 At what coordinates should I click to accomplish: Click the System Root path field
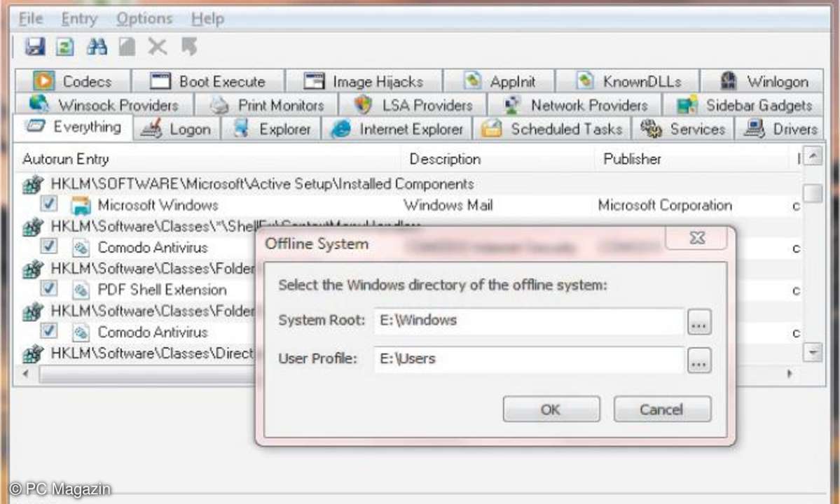[x=529, y=321]
